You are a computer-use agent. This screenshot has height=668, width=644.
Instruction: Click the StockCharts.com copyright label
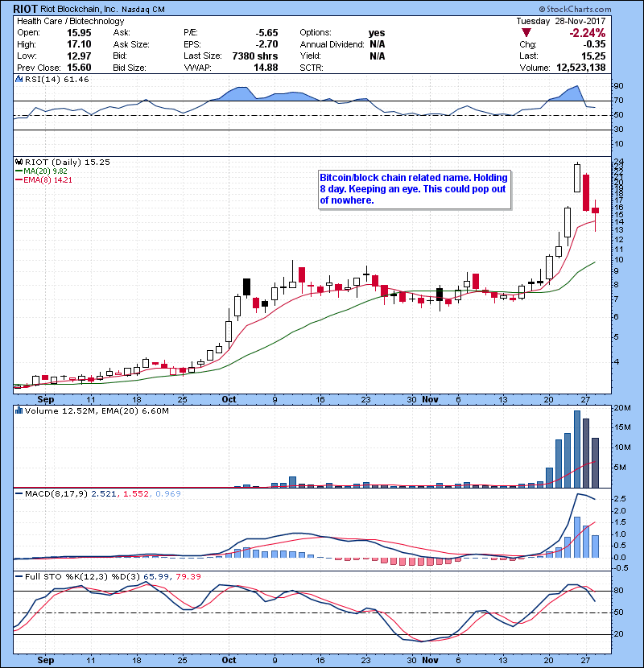point(576,9)
